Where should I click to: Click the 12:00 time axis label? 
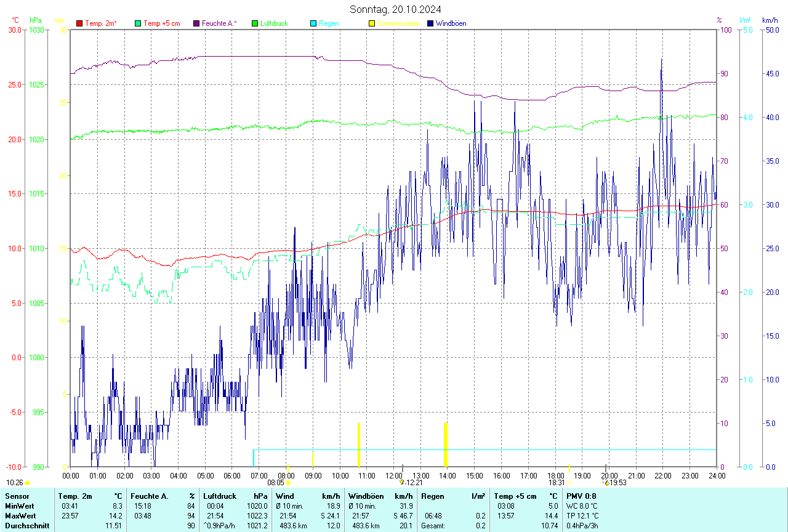click(x=393, y=475)
